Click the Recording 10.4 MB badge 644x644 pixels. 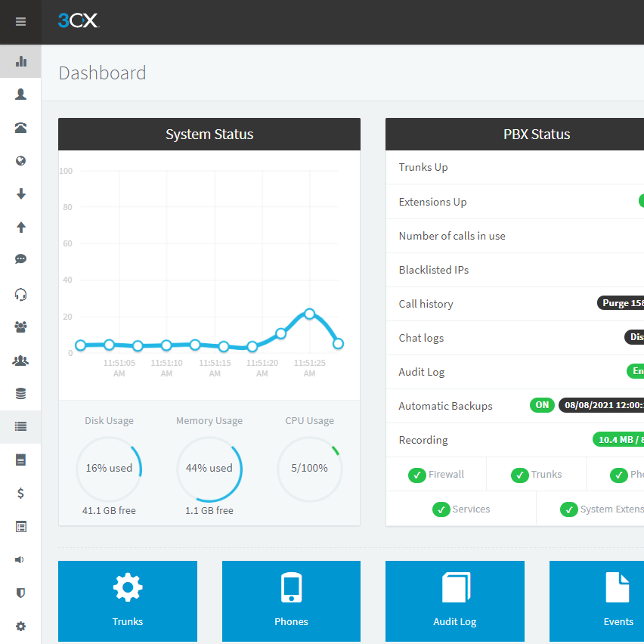point(618,439)
